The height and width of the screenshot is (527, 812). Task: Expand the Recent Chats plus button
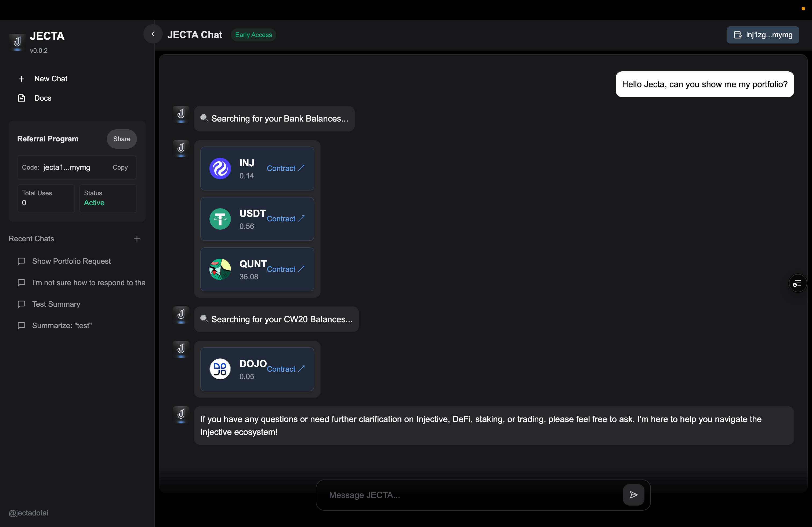click(136, 239)
